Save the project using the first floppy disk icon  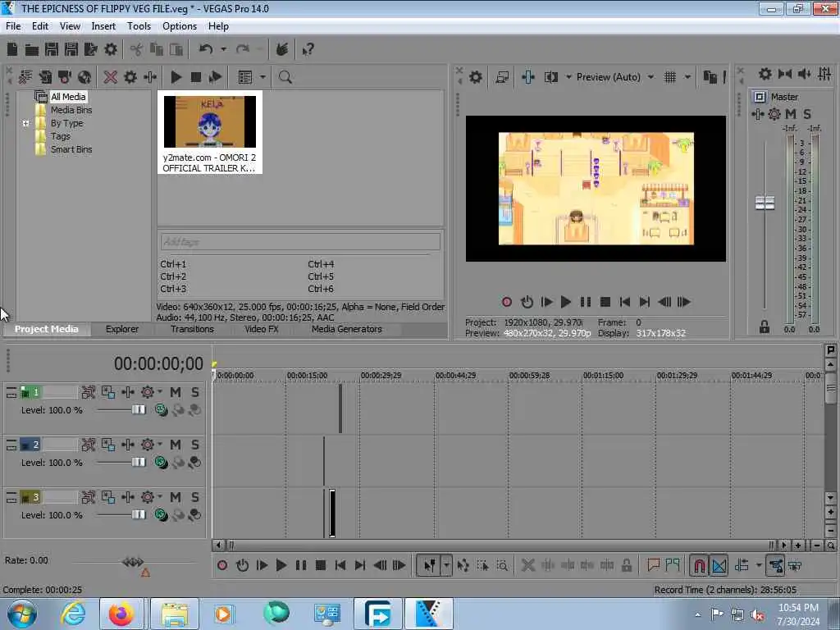pyautogui.click(x=52, y=50)
